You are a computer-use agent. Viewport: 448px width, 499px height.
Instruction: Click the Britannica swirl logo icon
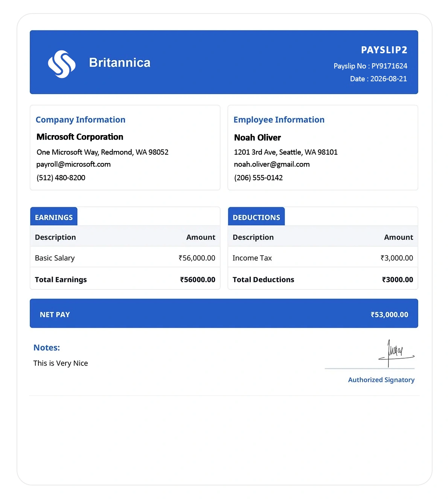[x=62, y=64]
